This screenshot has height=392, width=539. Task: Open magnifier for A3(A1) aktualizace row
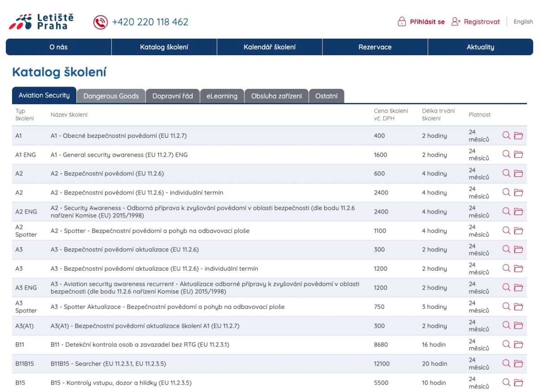tap(506, 326)
